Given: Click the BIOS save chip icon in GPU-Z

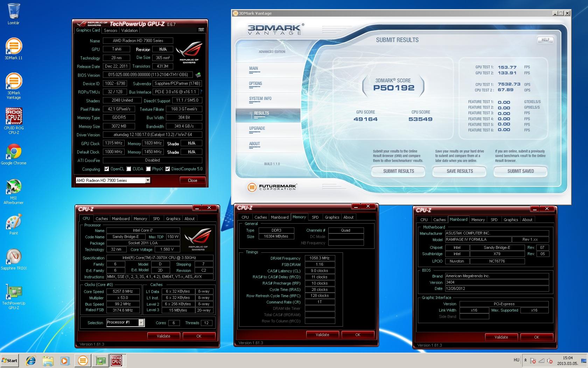Looking at the screenshot, I should pos(198,75).
